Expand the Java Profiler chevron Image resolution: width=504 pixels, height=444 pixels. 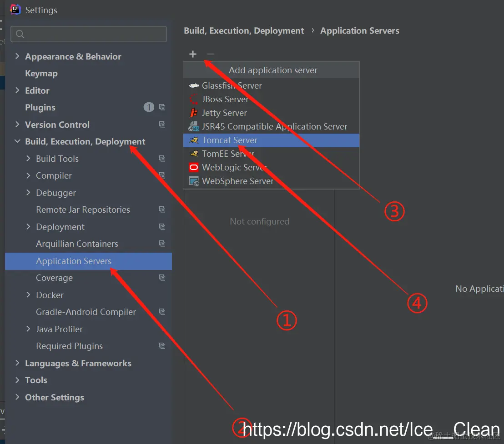pyautogui.click(x=28, y=329)
